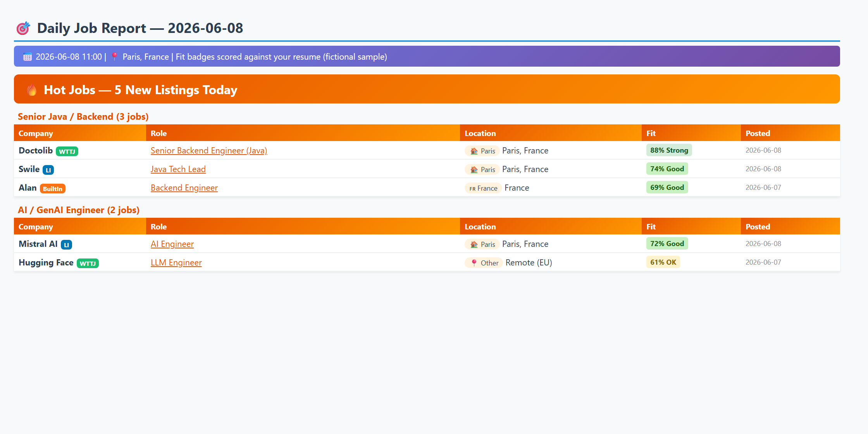This screenshot has height=434, width=868.
Task: Click the Swile company name
Action: coord(29,169)
